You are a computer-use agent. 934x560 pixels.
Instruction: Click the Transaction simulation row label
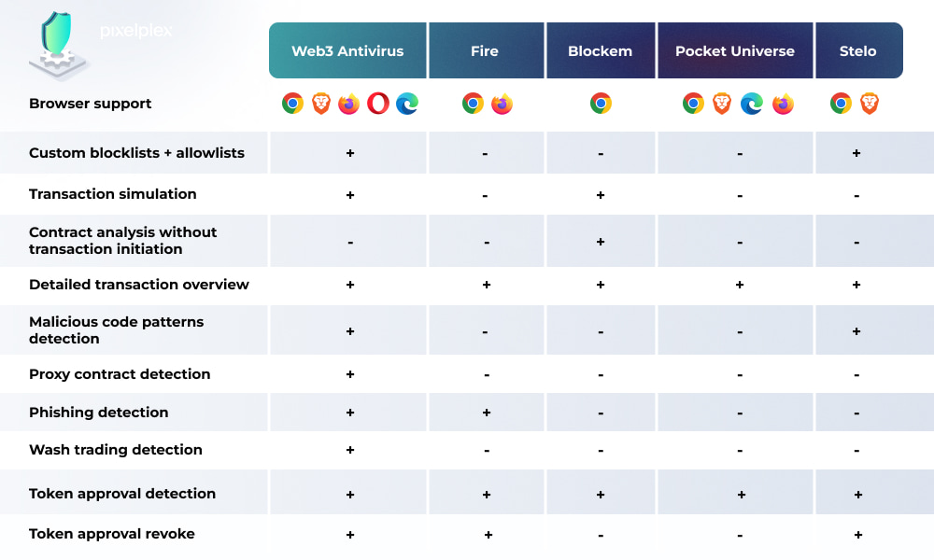pyautogui.click(x=113, y=194)
